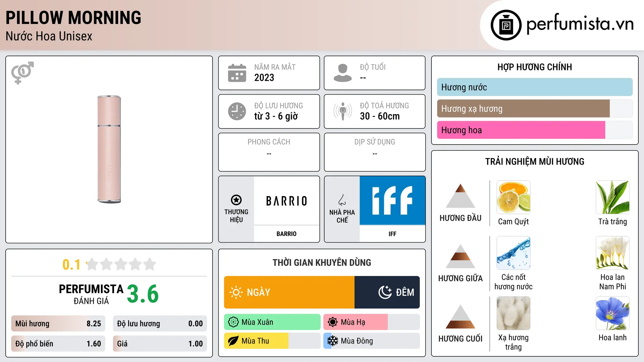Select the Hương nước accord bar

(x=535, y=87)
